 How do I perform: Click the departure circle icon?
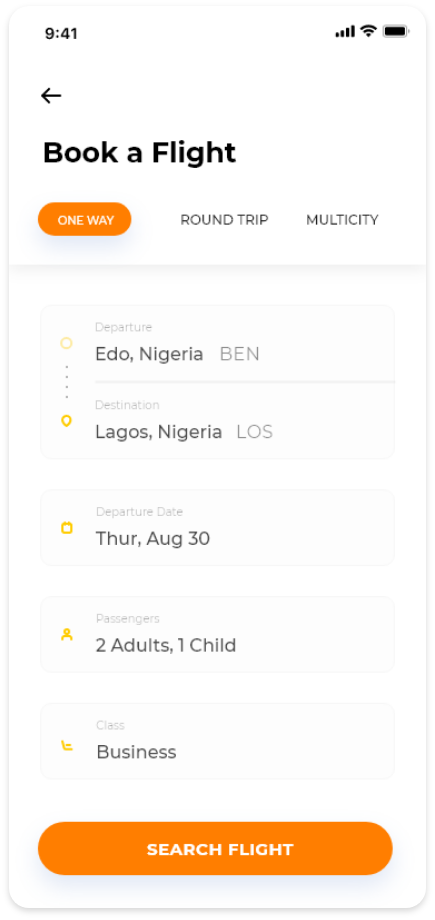66,343
